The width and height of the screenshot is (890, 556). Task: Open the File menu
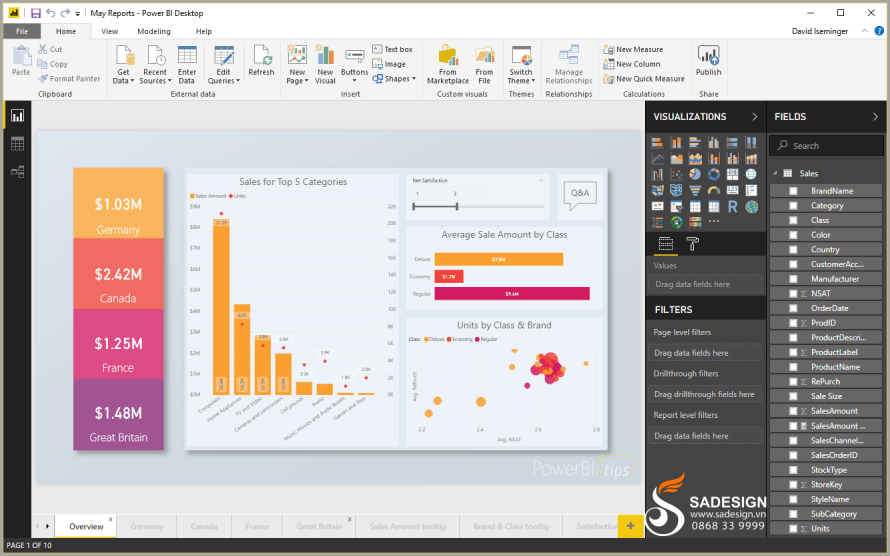click(x=22, y=31)
